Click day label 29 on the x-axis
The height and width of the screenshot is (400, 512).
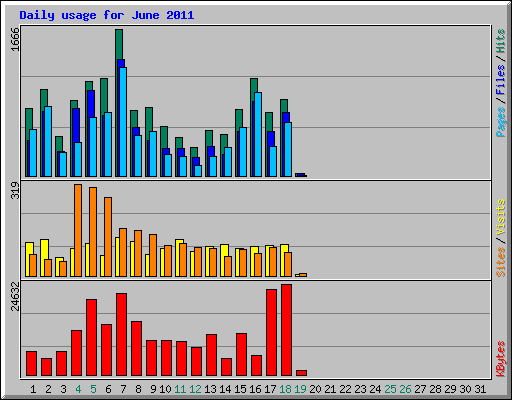click(x=450, y=389)
